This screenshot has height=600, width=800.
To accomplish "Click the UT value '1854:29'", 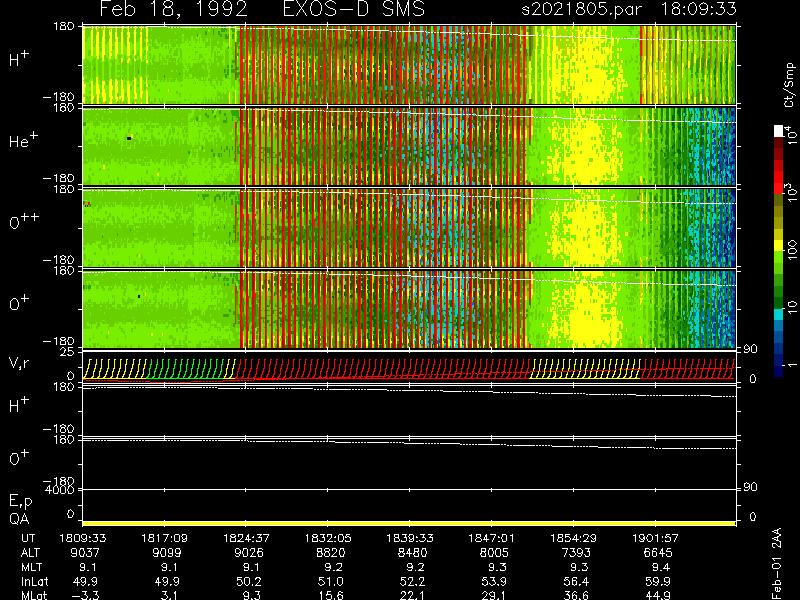I will pyautogui.click(x=573, y=538).
